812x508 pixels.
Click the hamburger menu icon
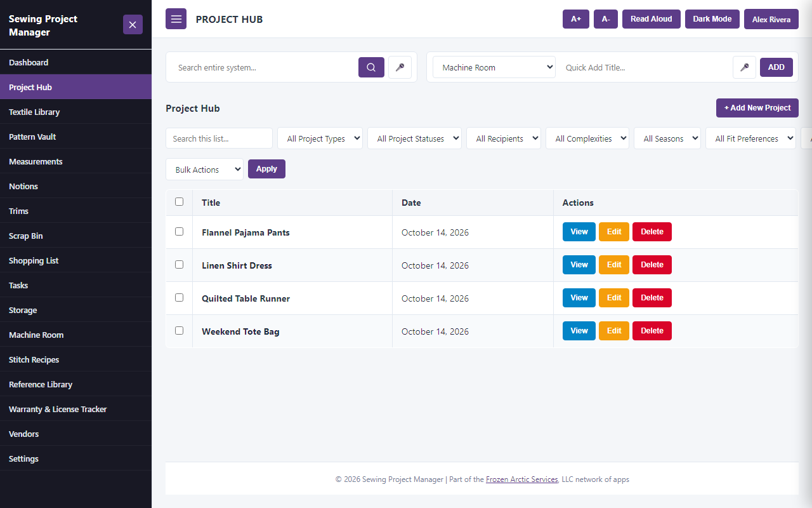pos(176,19)
